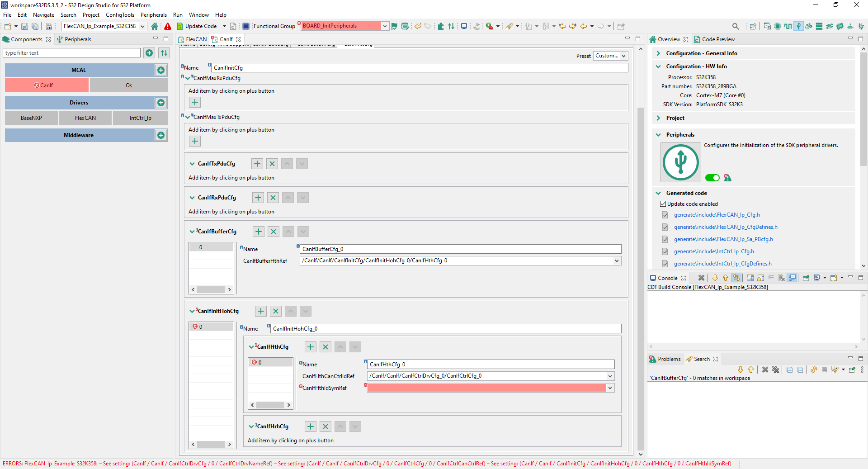Click the sort components icon in Components panel
Image resolution: width=868 pixels, height=469 pixels.
pyautogui.click(x=164, y=53)
